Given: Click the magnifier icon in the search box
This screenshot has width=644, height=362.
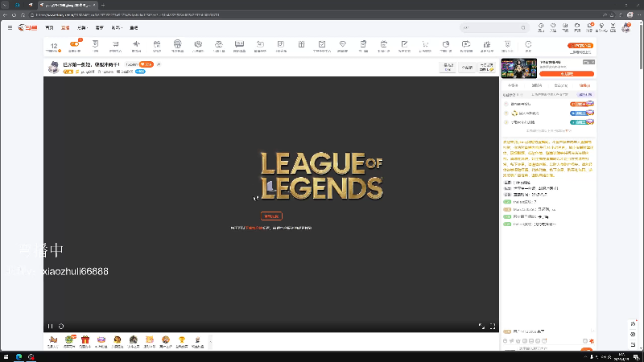Looking at the screenshot, I should pyautogui.click(x=522, y=27).
